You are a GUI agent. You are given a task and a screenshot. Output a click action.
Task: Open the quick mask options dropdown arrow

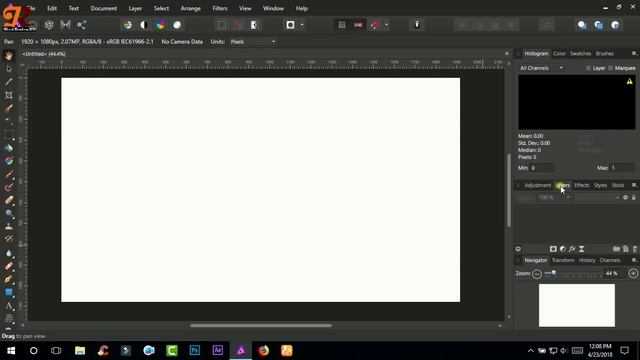pos(302,25)
